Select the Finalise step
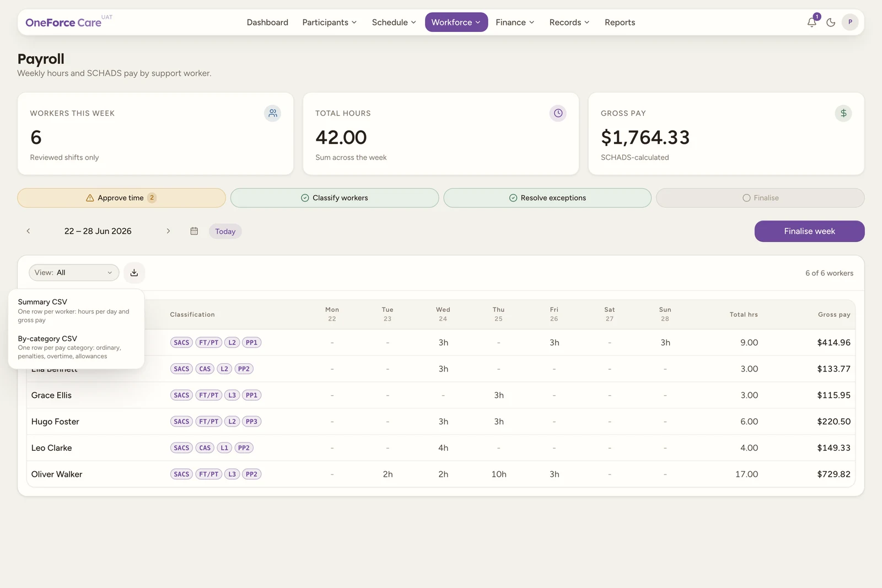The width and height of the screenshot is (882, 588). coord(760,198)
